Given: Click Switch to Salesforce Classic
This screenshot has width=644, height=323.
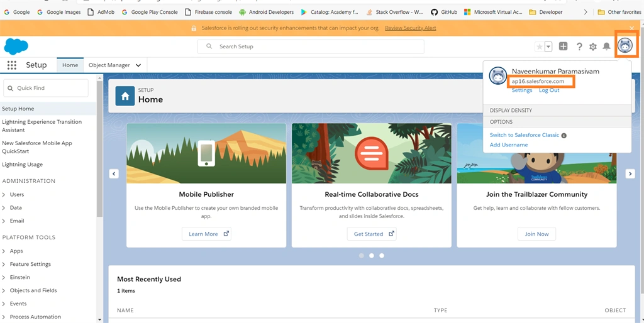Looking at the screenshot, I should [525, 135].
